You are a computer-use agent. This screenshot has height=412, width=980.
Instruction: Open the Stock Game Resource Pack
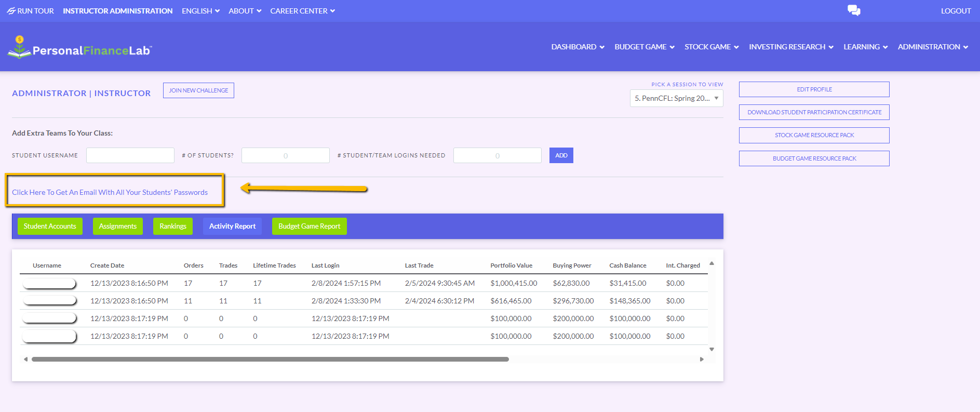coord(814,135)
